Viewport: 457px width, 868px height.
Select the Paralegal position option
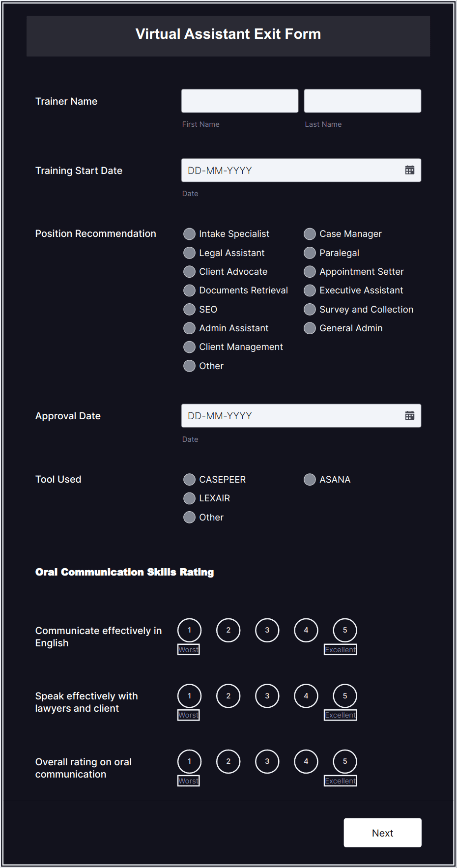pos(310,253)
